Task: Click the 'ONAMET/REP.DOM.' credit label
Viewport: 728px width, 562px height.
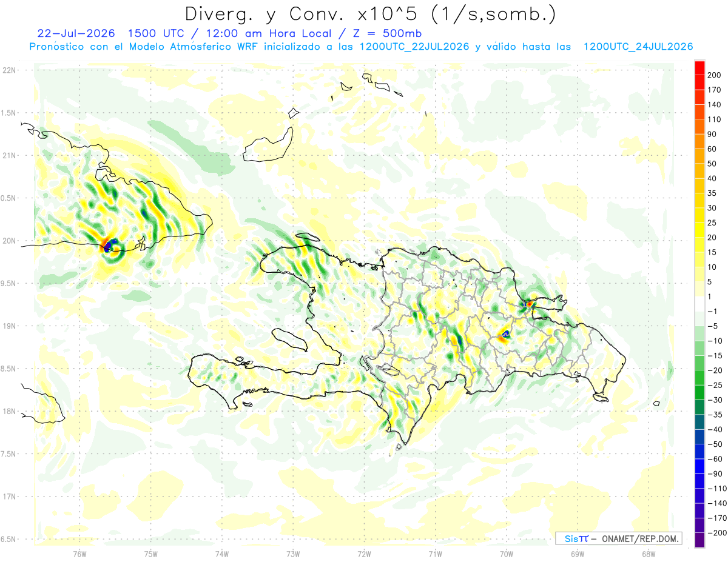Action: 640,538
